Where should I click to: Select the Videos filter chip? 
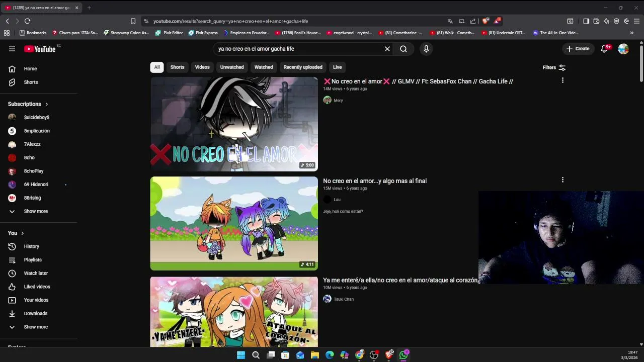point(202,67)
